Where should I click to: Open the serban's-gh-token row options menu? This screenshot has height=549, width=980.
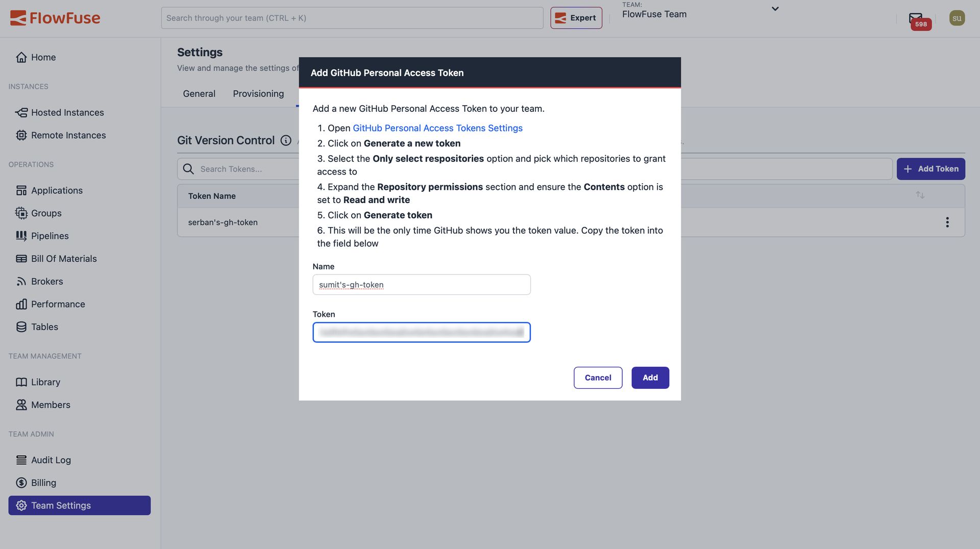[947, 222]
